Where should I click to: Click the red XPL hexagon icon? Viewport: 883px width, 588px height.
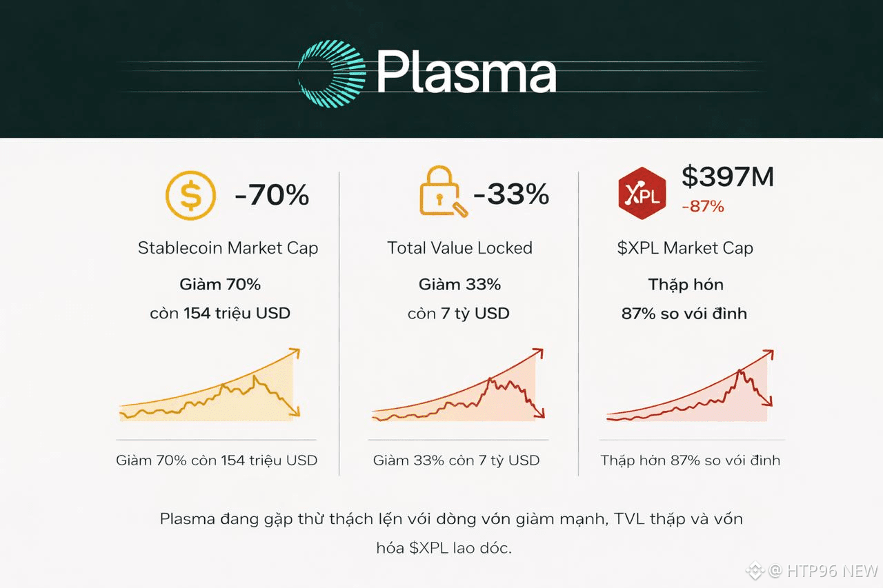(x=642, y=193)
